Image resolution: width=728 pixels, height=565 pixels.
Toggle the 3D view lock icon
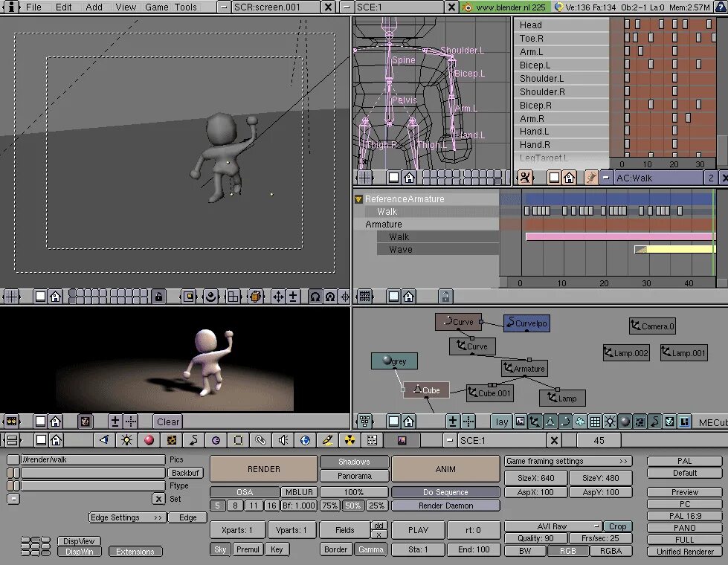(x=159, y=297)
